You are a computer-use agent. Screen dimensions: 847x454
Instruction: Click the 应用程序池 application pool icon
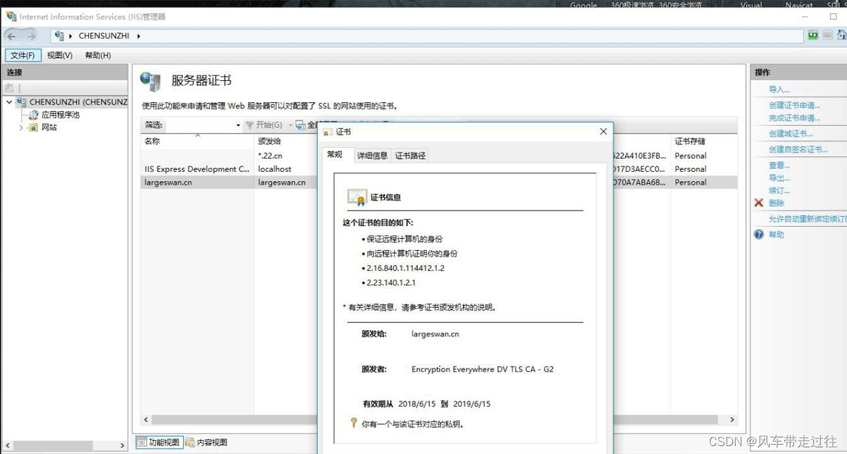(x=33, y=115)
